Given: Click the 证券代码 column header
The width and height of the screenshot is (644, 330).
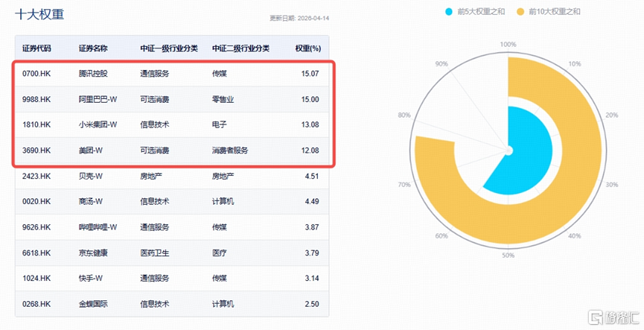Looking at the screenshot, I should pos(36,48).
